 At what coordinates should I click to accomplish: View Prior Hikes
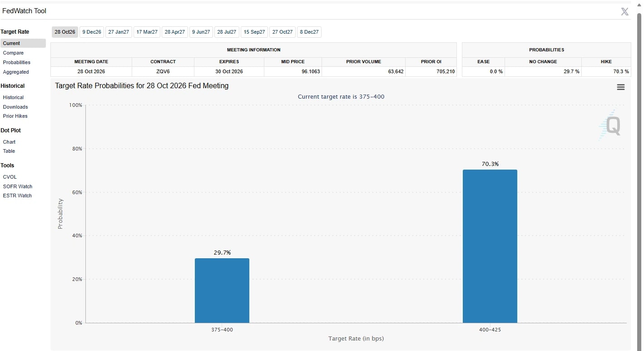pos(15,116)
